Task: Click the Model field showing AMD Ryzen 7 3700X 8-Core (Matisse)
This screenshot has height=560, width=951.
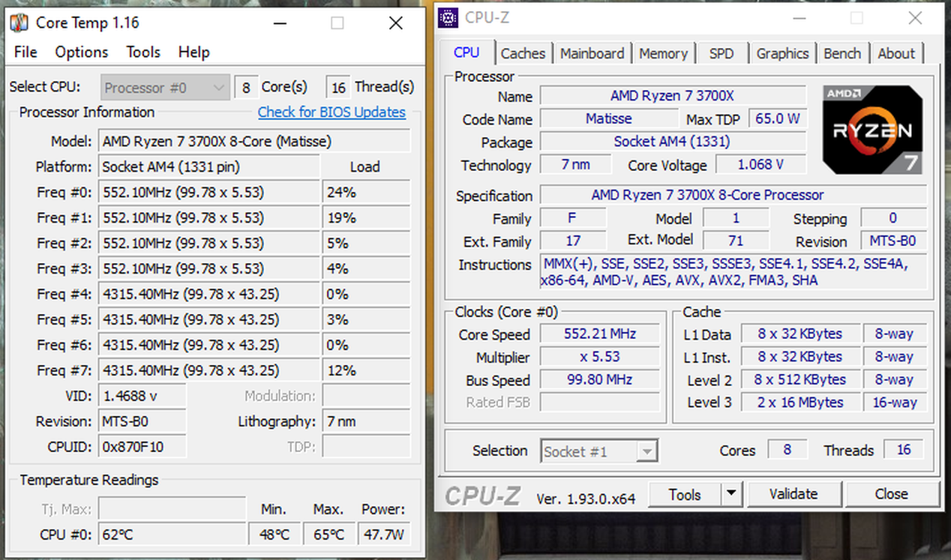Action: click(254, 141)
